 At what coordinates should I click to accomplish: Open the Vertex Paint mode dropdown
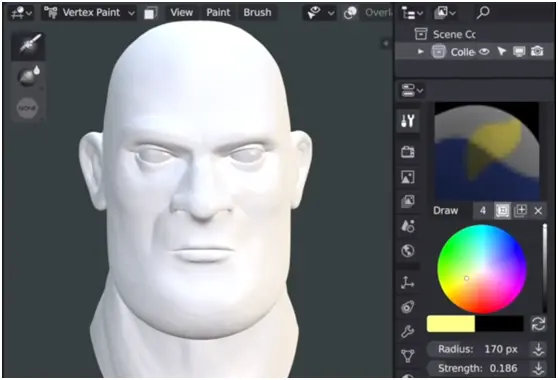pos(89,13)
